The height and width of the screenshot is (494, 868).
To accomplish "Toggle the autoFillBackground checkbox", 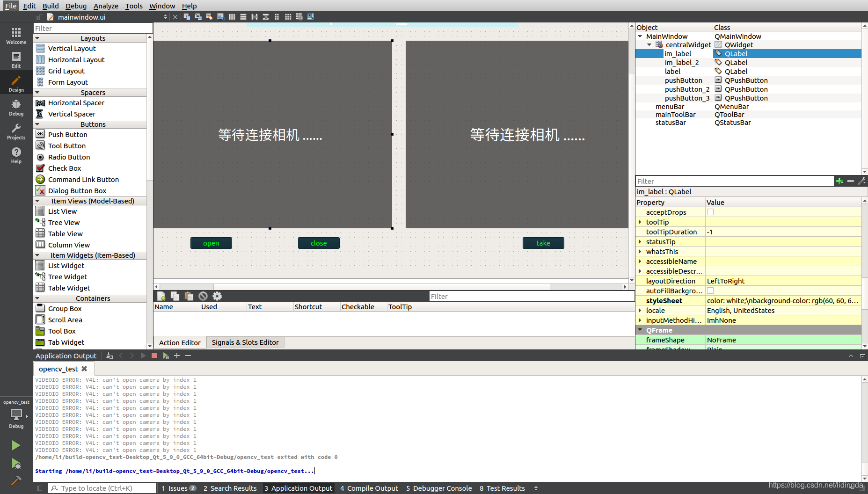I will [x=710, y=291].
